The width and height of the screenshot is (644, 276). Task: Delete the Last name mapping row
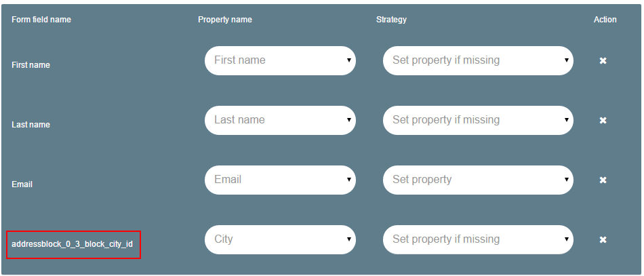pyautogui.click(x=603, y=121)
